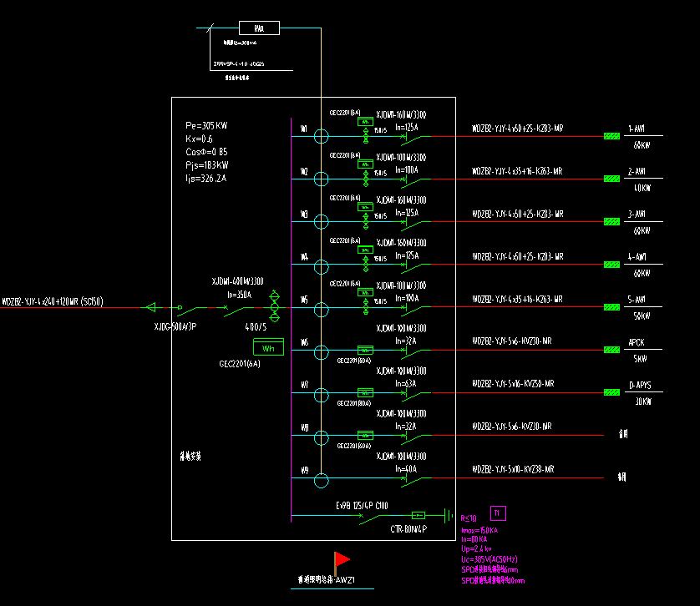This screenshot has width=700, height=606.
Task: Click the Imax=150KA magenta text
Action: pos(479,531)
